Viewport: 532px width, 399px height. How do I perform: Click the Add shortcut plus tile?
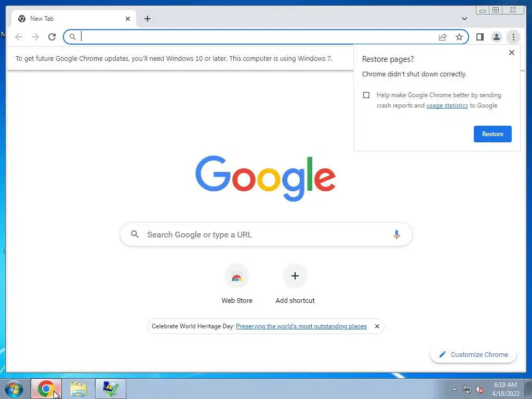pyautogui.click(x=295, y=284)
